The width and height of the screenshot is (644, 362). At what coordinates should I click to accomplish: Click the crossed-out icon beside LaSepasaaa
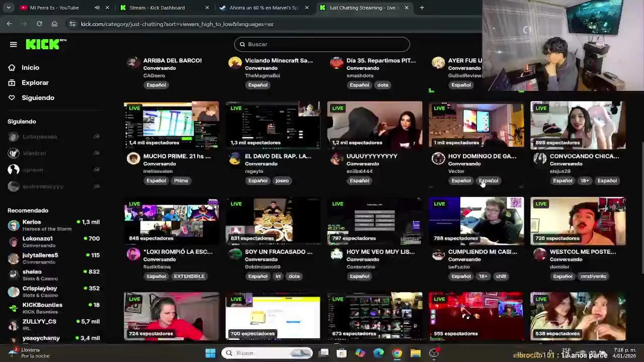96,136
